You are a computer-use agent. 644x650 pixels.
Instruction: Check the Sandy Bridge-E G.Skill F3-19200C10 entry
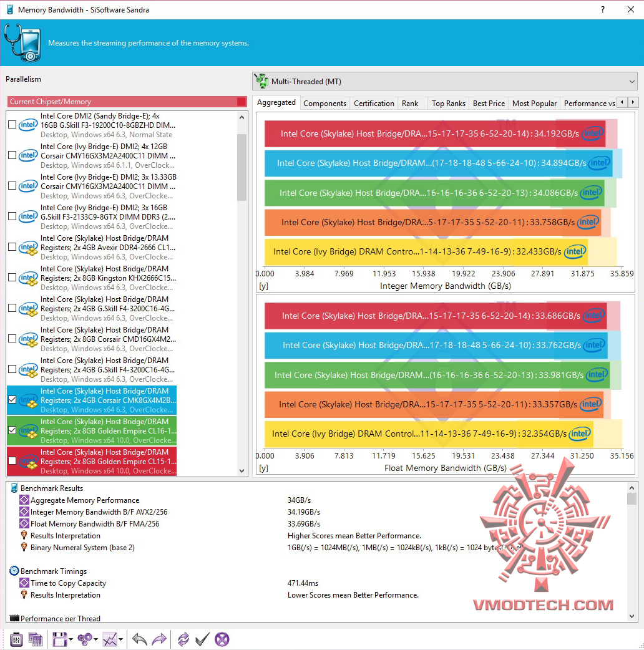coord(12,125)
